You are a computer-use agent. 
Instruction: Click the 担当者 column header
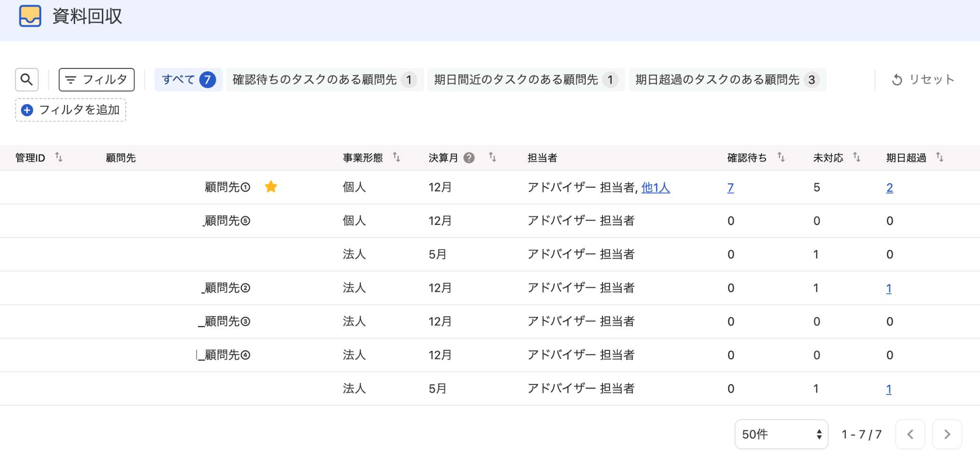[x=543, y=158]
